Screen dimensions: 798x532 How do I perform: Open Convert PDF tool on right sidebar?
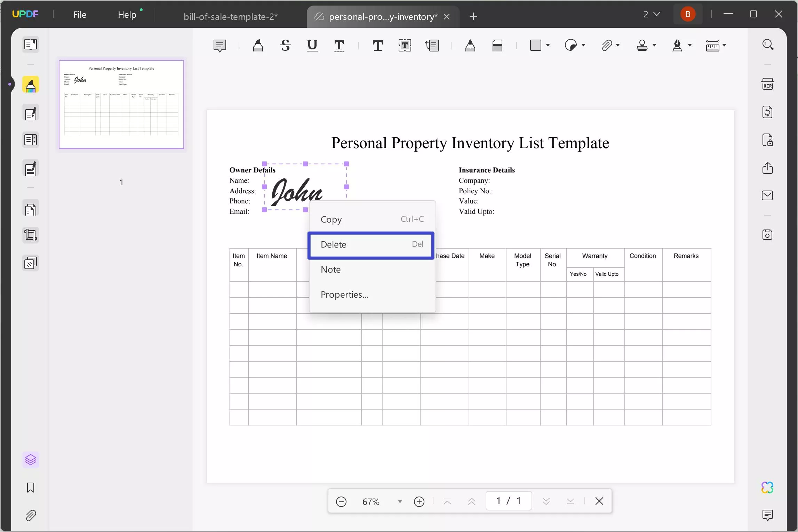click(x=768, y=112)
